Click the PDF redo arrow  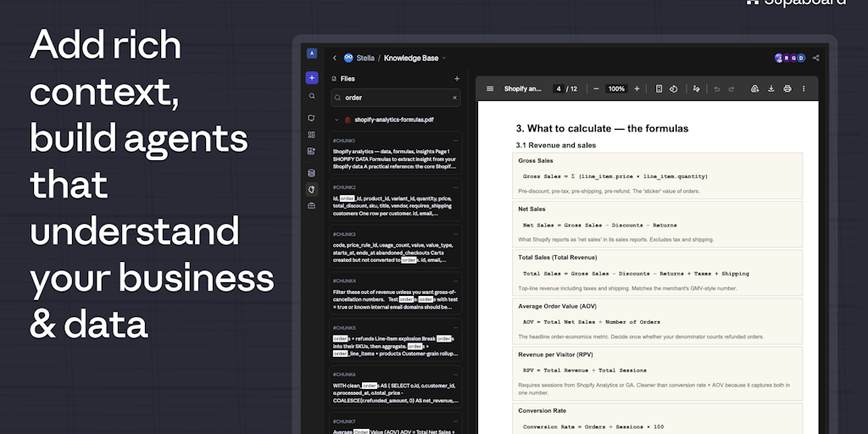click(732, 88)
